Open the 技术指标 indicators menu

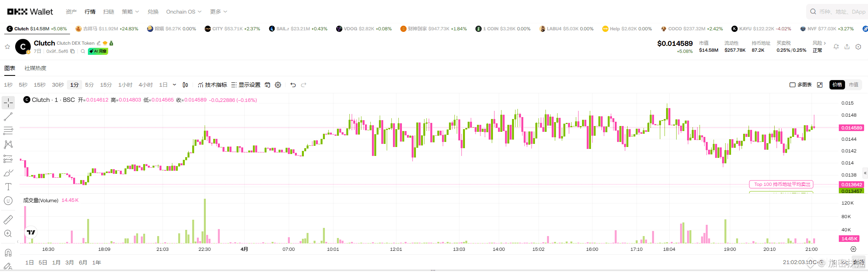tap(212, 85)
